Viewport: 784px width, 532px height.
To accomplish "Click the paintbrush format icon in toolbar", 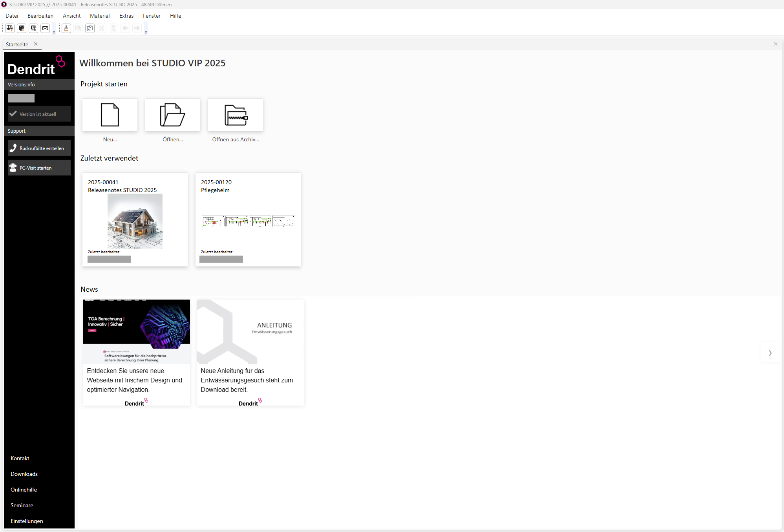I will coord(66,28).
